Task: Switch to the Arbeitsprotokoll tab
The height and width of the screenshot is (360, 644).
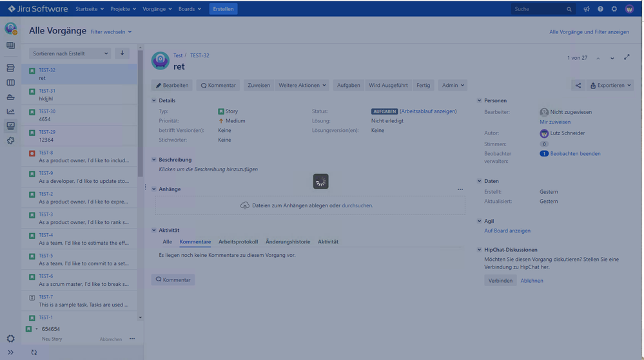Action: [x=239, y=242]
